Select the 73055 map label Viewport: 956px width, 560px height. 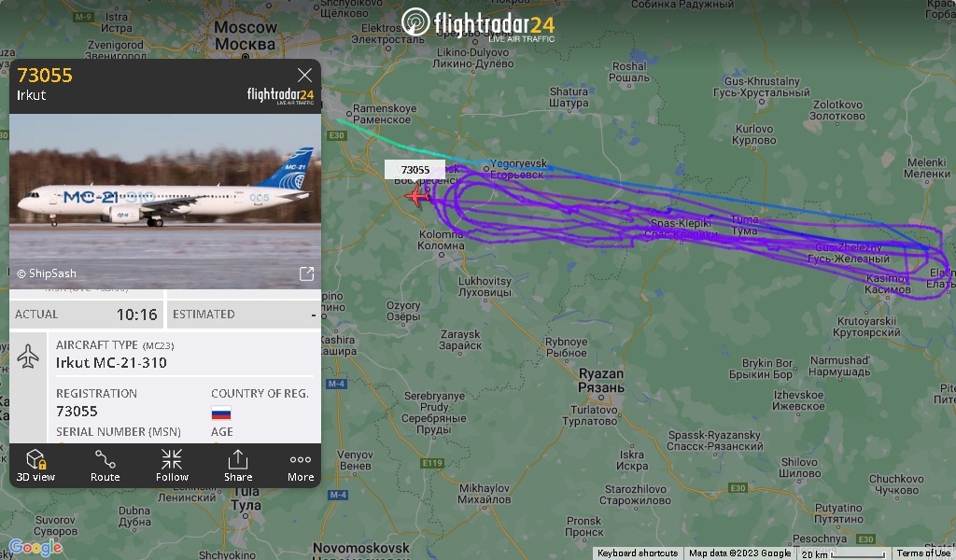415,170
